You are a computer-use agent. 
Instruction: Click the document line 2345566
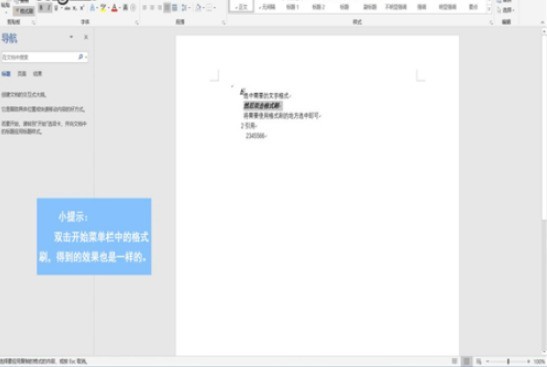pos(256,136)
